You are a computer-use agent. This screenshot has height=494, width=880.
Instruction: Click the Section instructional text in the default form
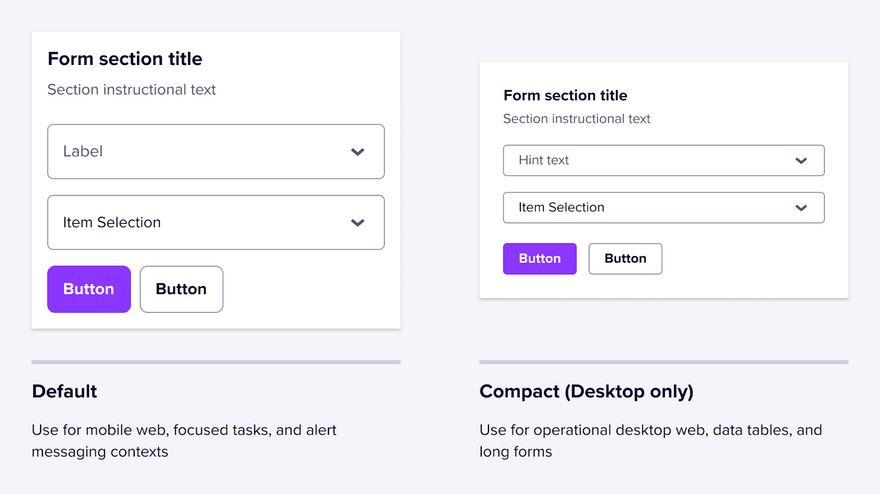coord(131,90)
